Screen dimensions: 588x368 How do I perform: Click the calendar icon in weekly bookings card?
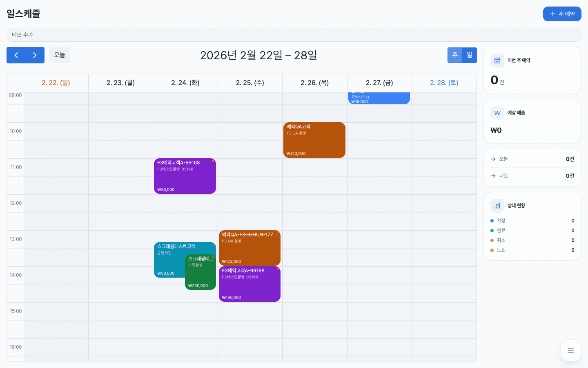pos(497,61)
